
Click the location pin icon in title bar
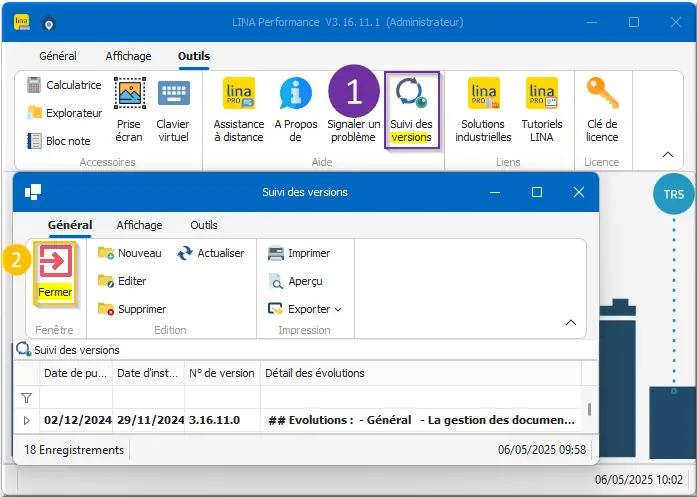49,24
